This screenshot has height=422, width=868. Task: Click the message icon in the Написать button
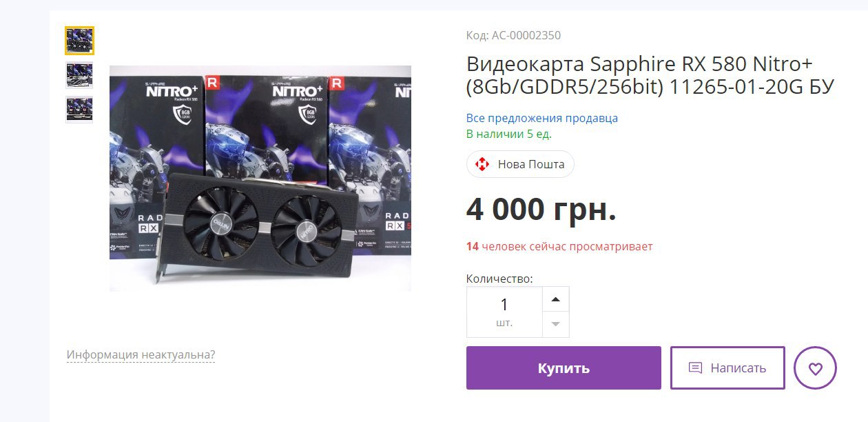click(x=695, y=368)
